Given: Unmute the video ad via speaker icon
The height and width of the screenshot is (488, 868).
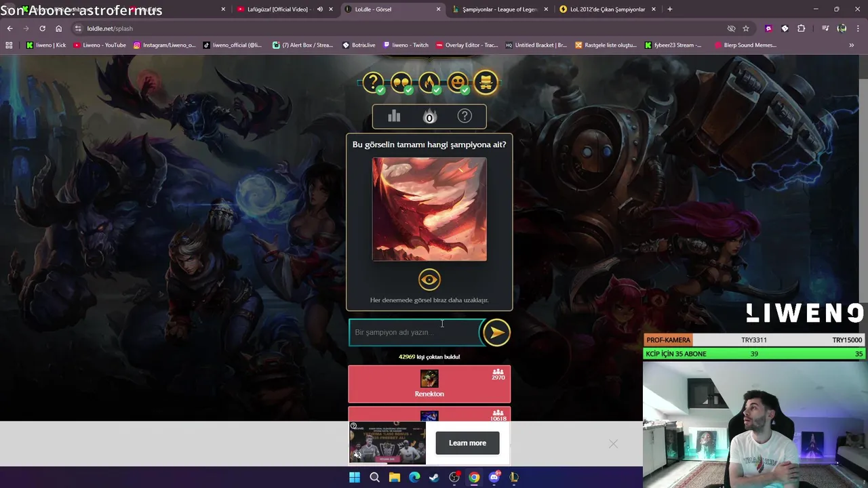Looking at the screenshot, I should [x=357, y=455].
